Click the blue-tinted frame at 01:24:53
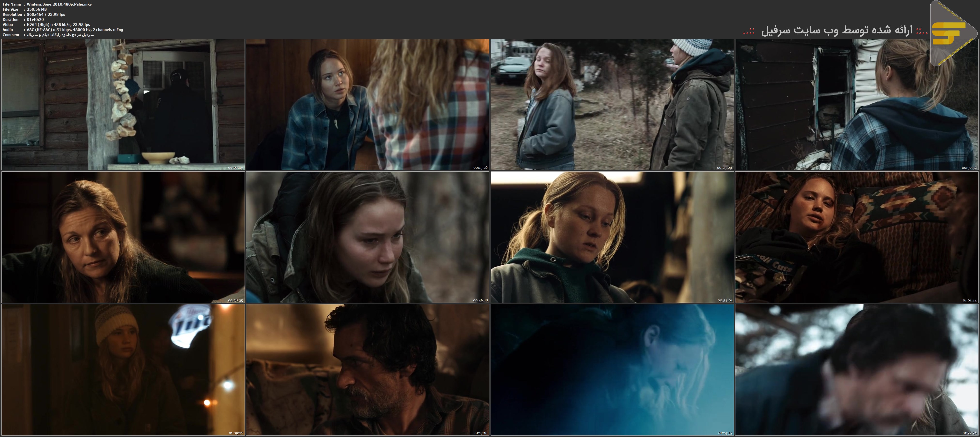Screen dimensions: 980x437 point(612,369)
